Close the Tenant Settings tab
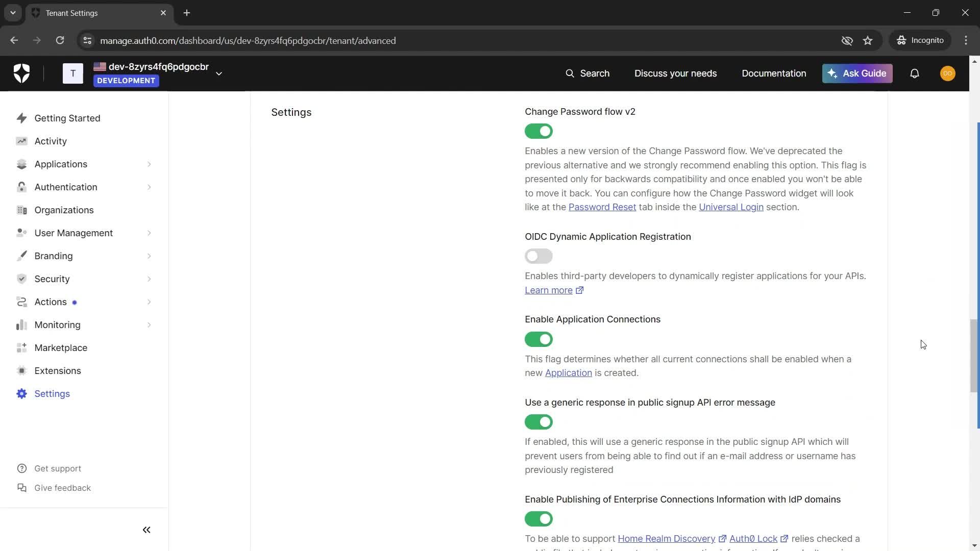980x551 pixels. pos(163,13)
